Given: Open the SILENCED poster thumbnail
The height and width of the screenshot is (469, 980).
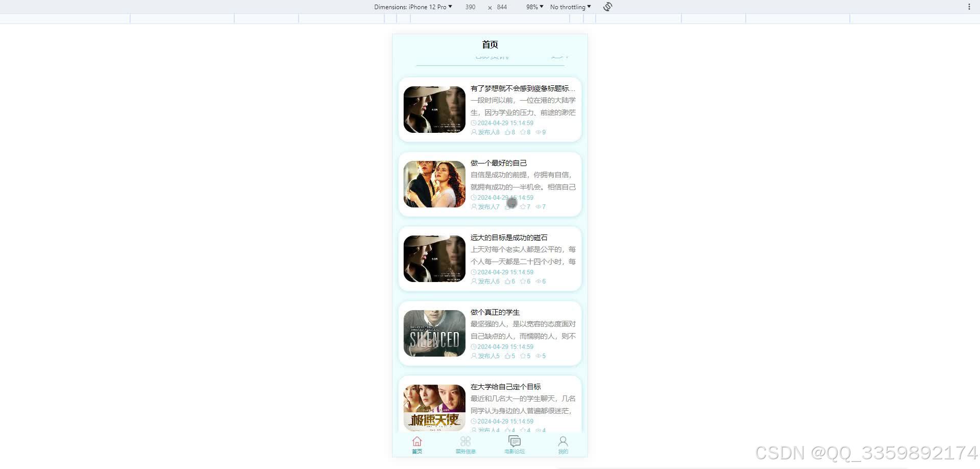Looking at the screenshot, I should click(x=434, y=334).
